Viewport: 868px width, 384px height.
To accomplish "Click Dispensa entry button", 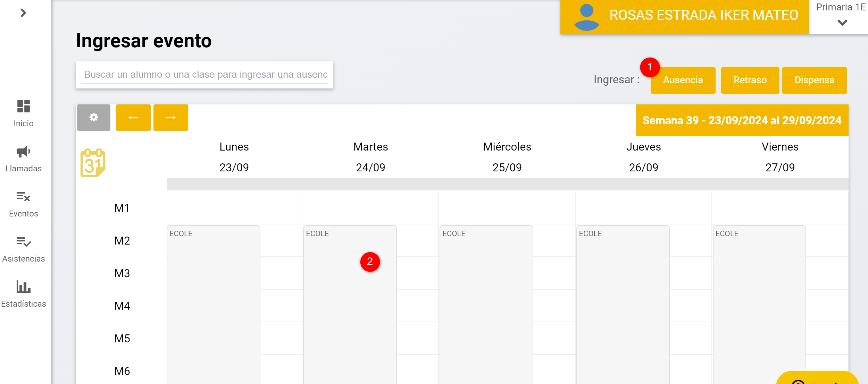I will [x=814, y=80].
